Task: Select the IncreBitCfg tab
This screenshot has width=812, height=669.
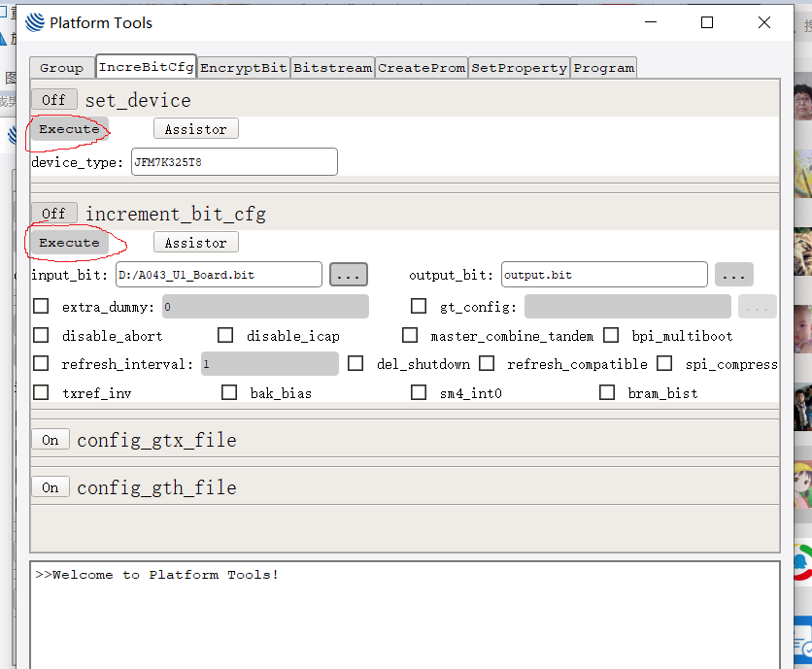Action: pyautogui.click(x=146, y=67)
